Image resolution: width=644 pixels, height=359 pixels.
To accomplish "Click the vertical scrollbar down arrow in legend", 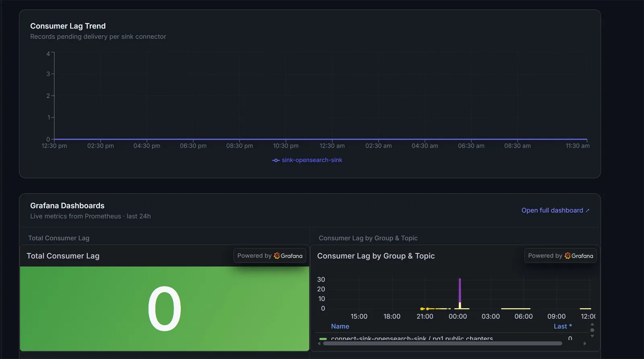I will 592,336.
